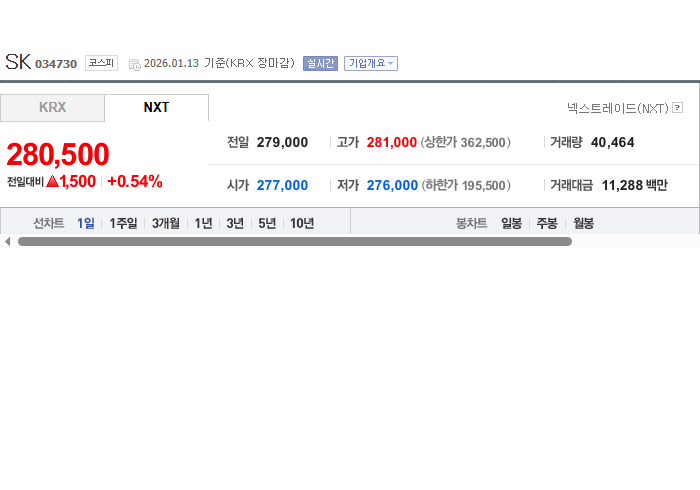700x490 pixels.
Task: Open the 넥스트레이드(NXT) help question icon
Action: click(x=677, y=108)
